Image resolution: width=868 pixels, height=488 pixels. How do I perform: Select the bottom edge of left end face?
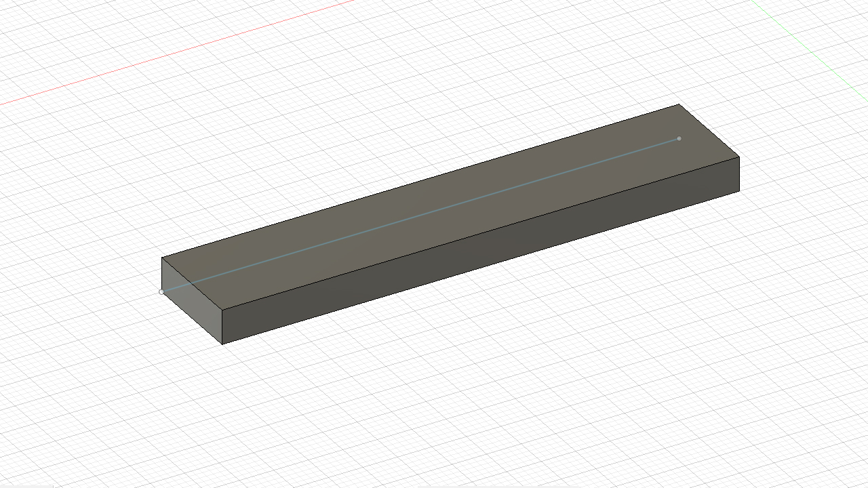(x=192, y=317)
